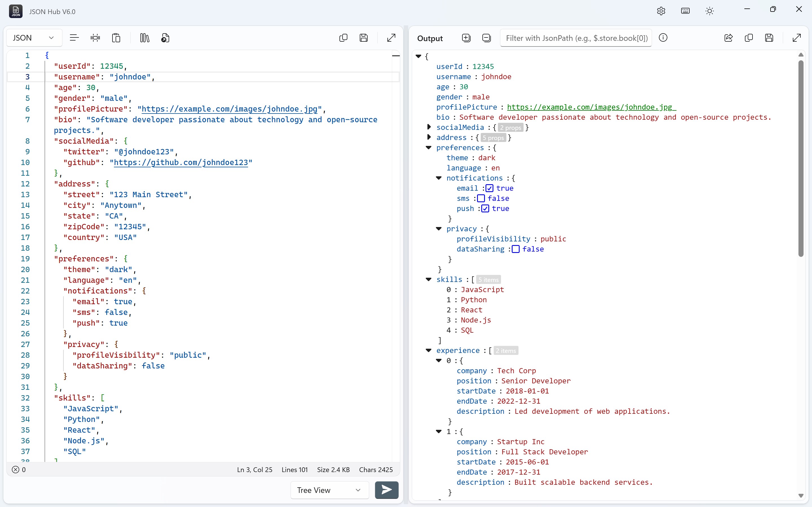Share the output using the share icon
The image size is (812, 507).
coord(728,38)
